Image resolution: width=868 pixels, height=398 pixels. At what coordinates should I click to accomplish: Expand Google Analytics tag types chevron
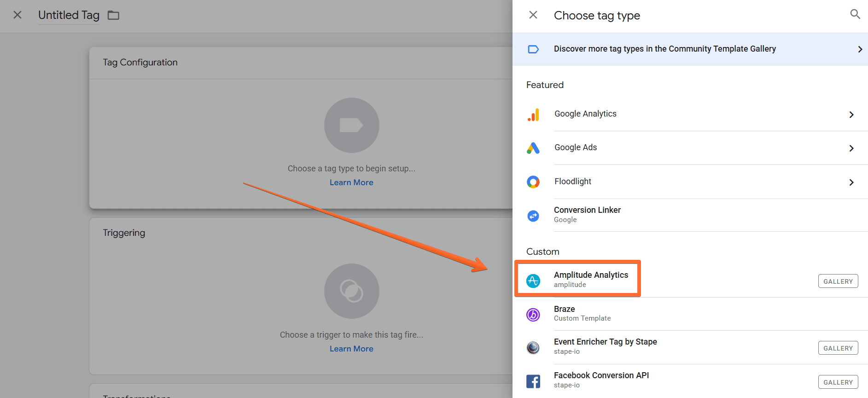(x=851, y=115)
